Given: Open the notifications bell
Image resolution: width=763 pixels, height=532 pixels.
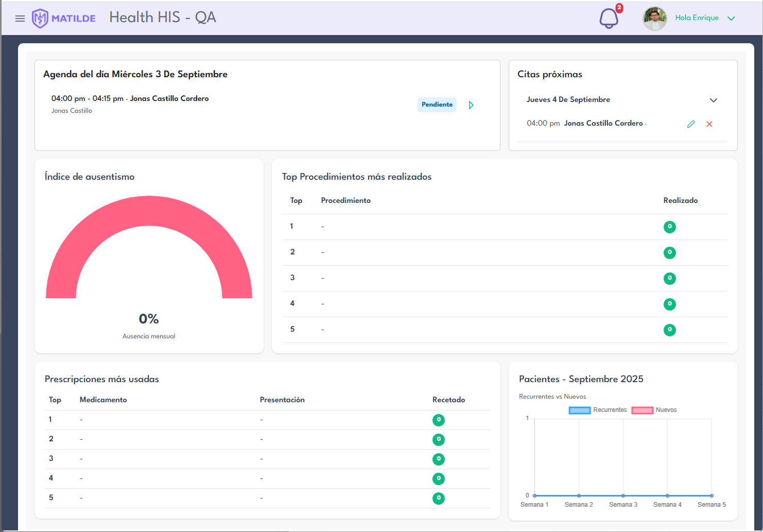Looking at the screenshot, I should click(609, 19).
